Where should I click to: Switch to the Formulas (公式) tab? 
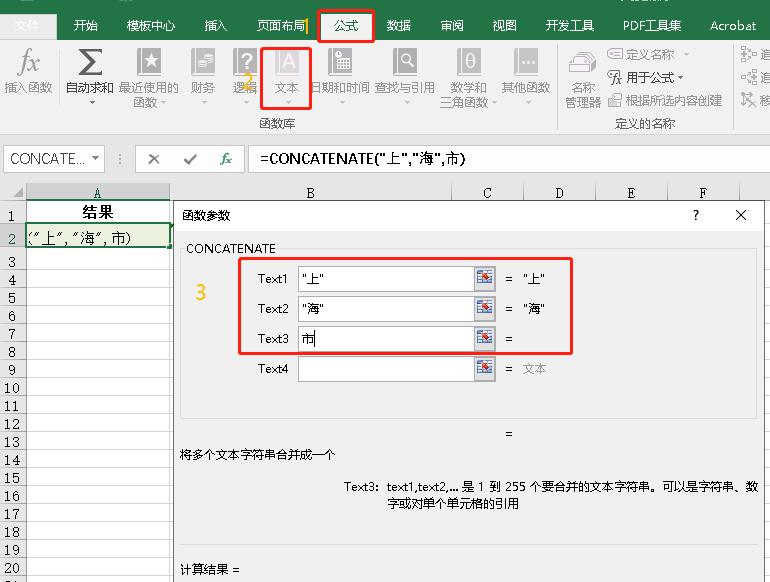point(346,26)
